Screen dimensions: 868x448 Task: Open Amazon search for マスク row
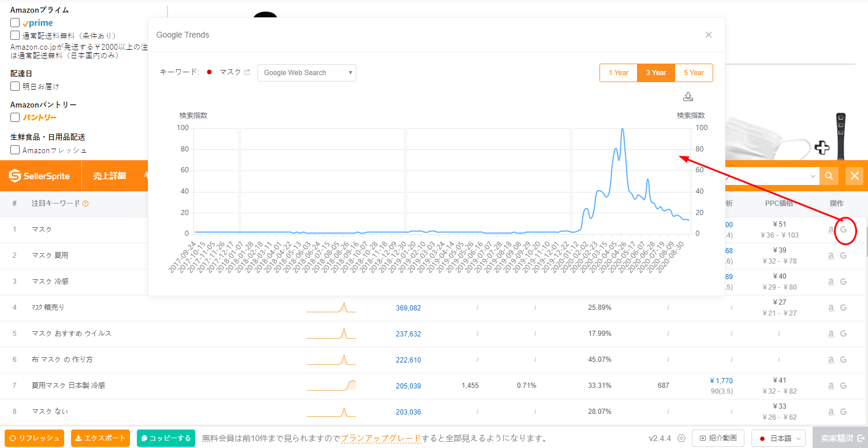(830, 229)
